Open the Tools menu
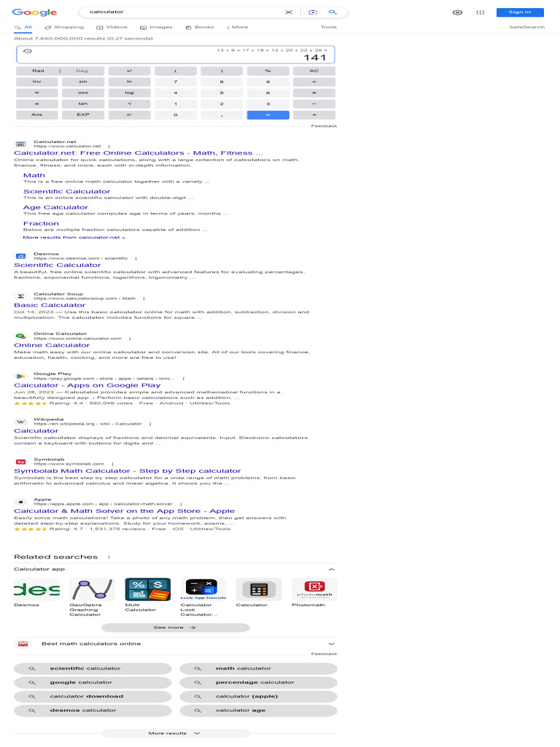Screen dimensions: 560x747 pos(329,27)
